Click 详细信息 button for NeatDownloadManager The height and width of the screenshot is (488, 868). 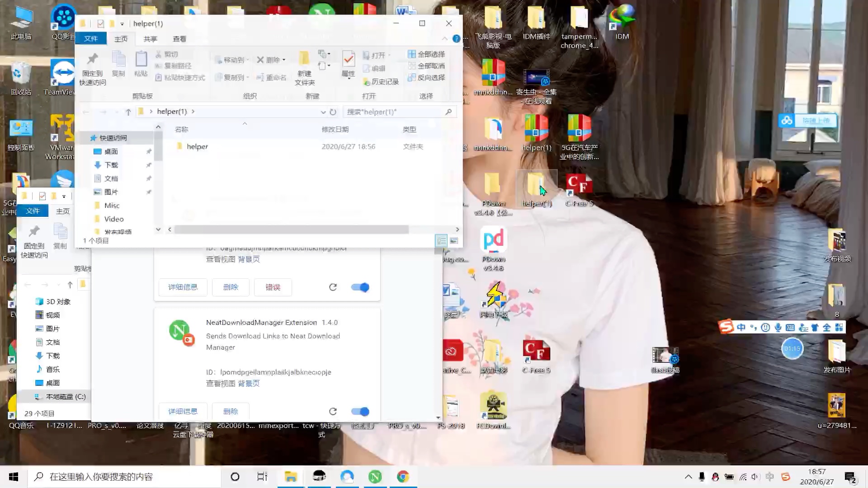point(183,411)
